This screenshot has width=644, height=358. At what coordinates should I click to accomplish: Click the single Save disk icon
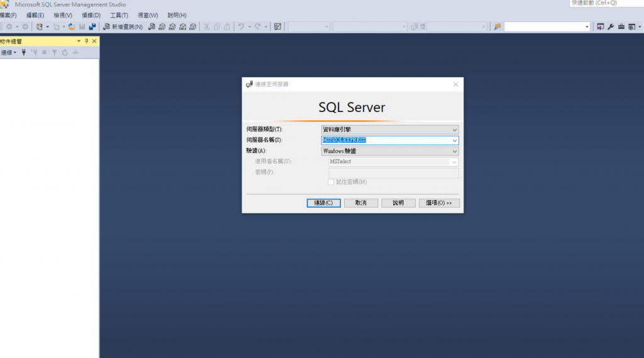coord(82,26)
